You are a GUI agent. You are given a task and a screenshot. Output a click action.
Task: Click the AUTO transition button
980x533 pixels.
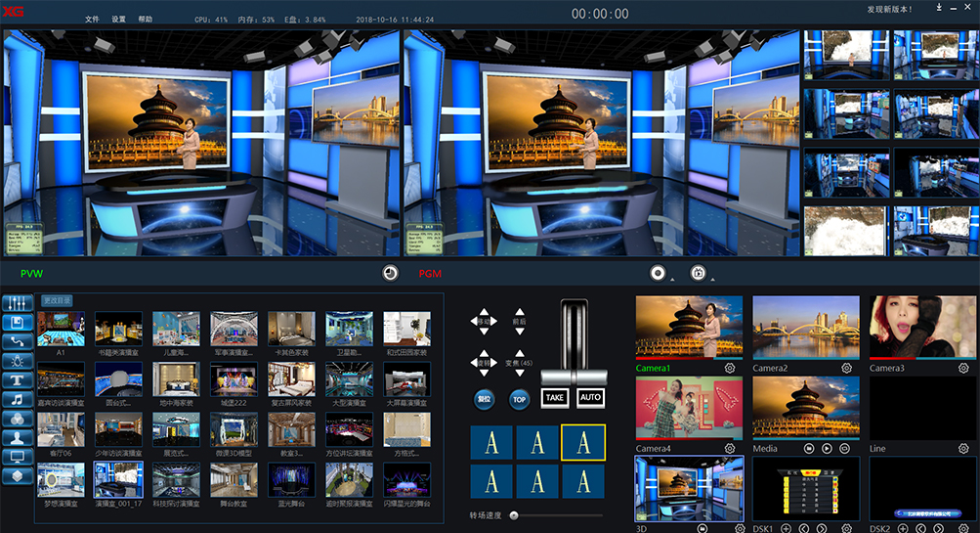(x=590, y=398)
